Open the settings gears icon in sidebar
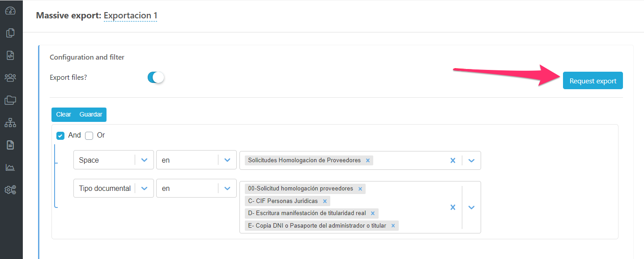The height and width of the screenshot is (259, 644). coord(10,190)
